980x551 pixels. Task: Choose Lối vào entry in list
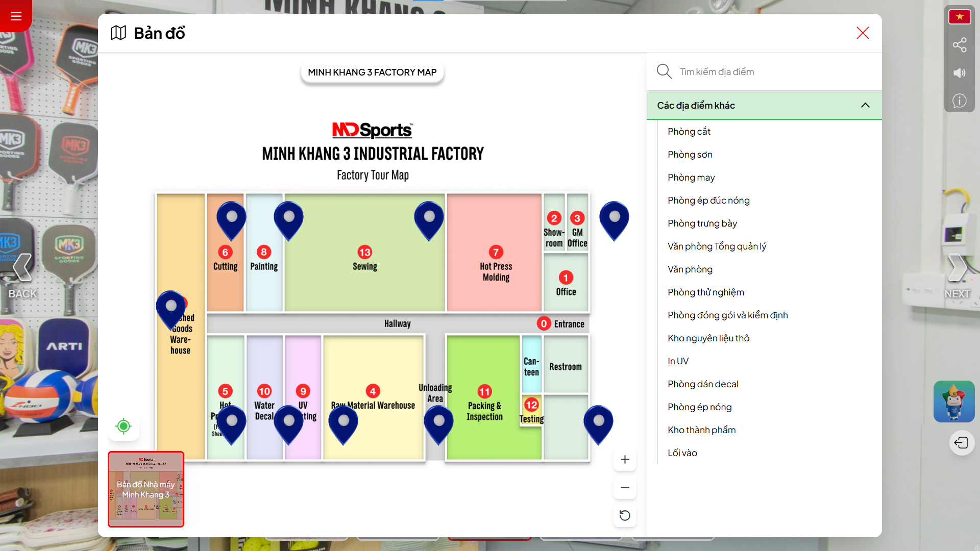(682, 453)
